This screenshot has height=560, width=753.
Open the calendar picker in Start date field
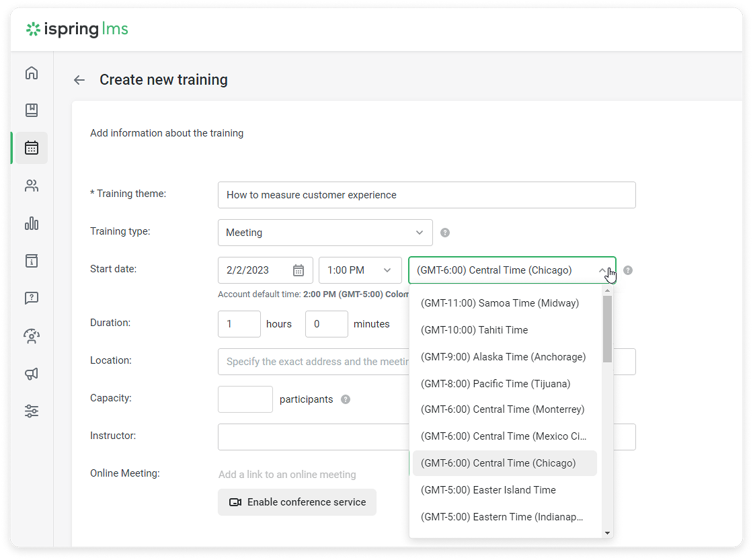299,270
